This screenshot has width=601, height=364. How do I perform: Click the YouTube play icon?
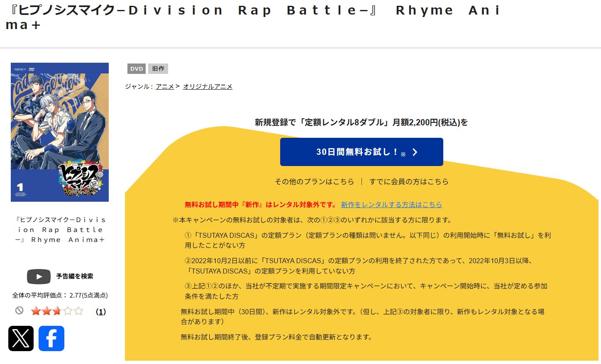tap(38, 276)
